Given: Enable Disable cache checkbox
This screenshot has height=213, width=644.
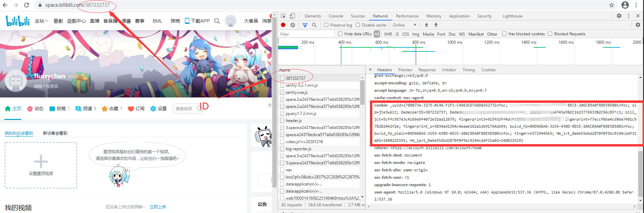Looking at the screenshot, I should (358, 25).
